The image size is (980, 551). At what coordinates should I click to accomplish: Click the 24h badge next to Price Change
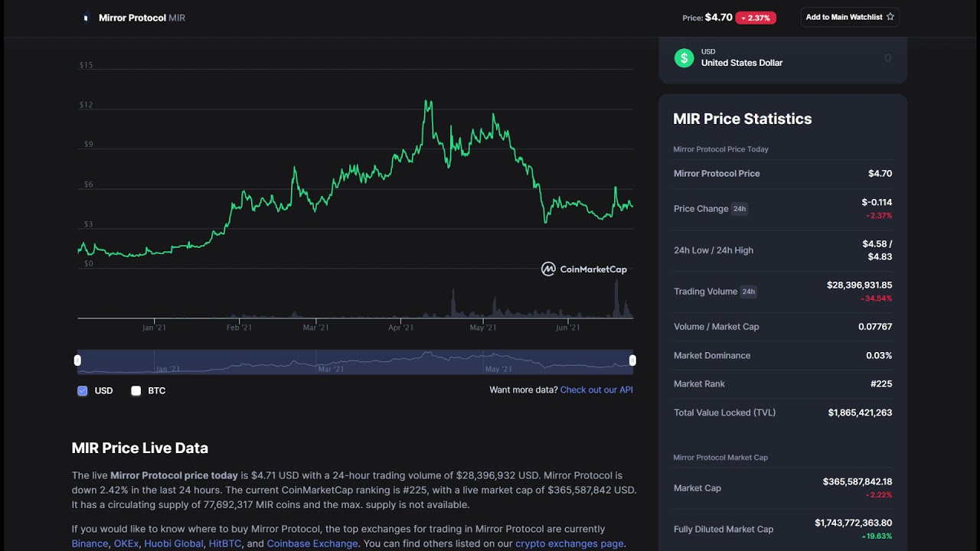pos(739,209)
